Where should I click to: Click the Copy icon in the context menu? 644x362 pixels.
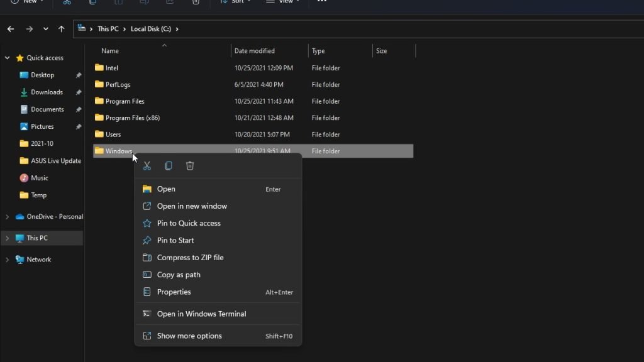169,166
